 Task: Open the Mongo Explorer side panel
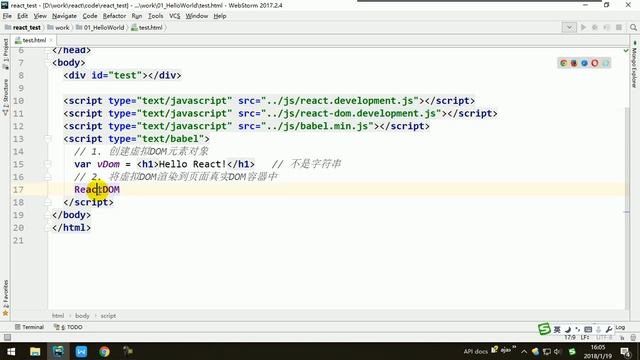point(634,64)
